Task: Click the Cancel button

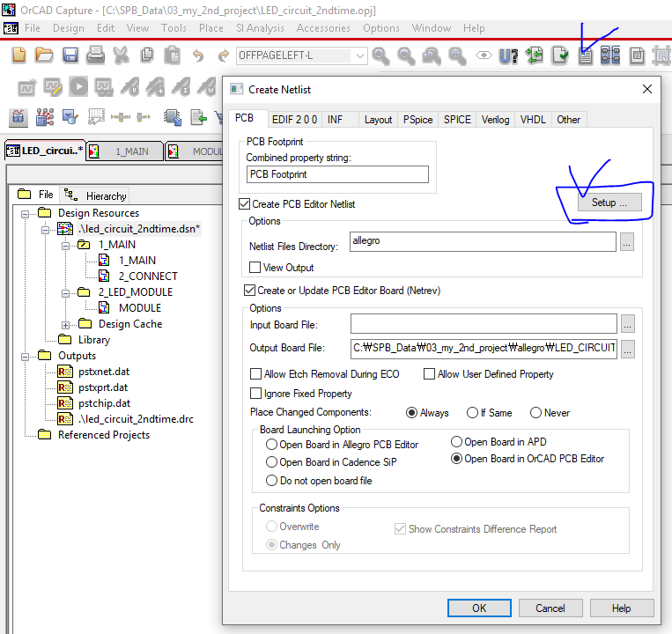Action: 550,608
